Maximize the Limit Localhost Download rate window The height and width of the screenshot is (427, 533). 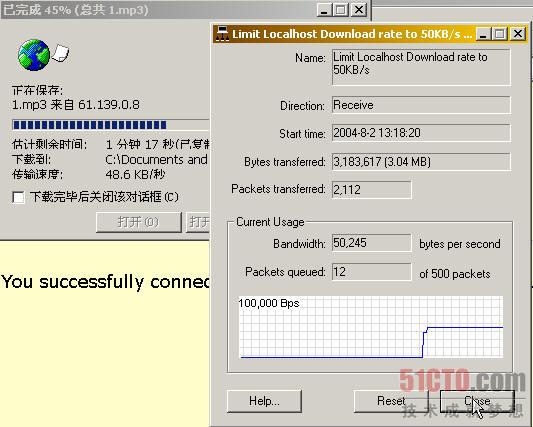[x=500, y=34]
